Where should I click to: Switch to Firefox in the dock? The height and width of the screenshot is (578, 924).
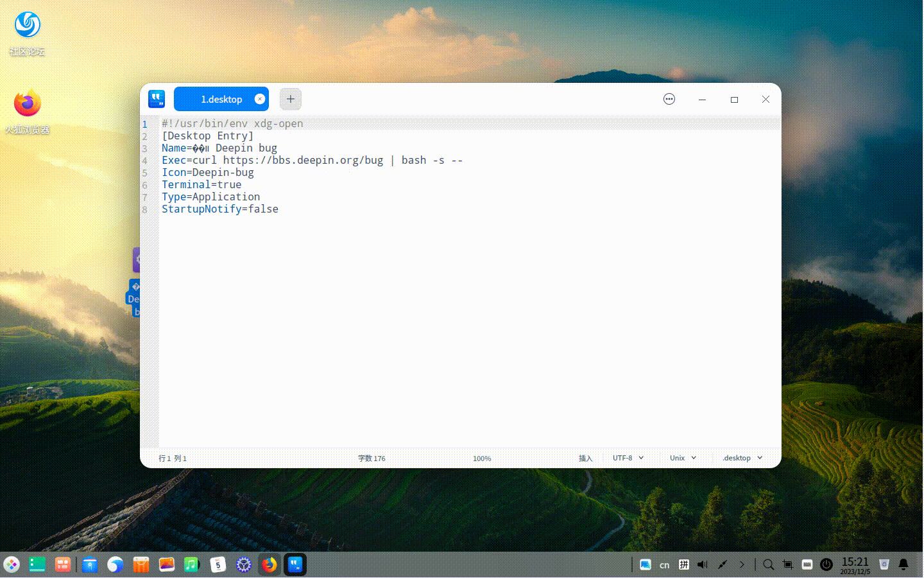pos(269,565)
